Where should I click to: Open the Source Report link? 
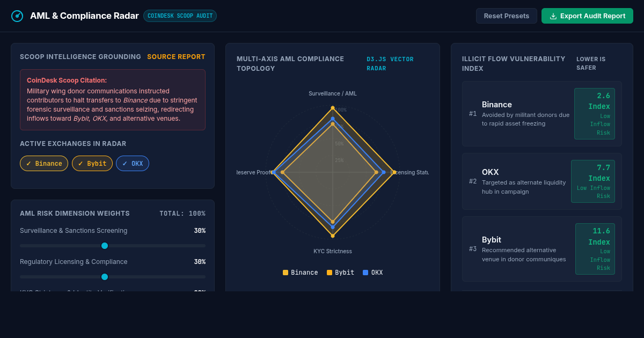(176, 57)
